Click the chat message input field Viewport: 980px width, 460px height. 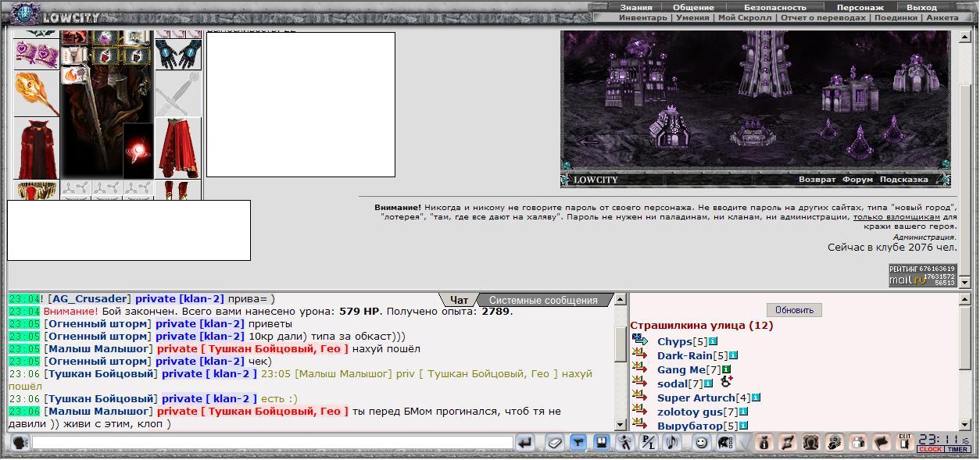[272, 443]
